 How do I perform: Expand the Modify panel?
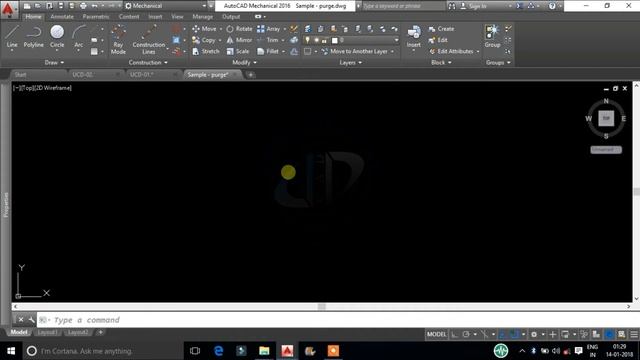[x=244, y=62]
